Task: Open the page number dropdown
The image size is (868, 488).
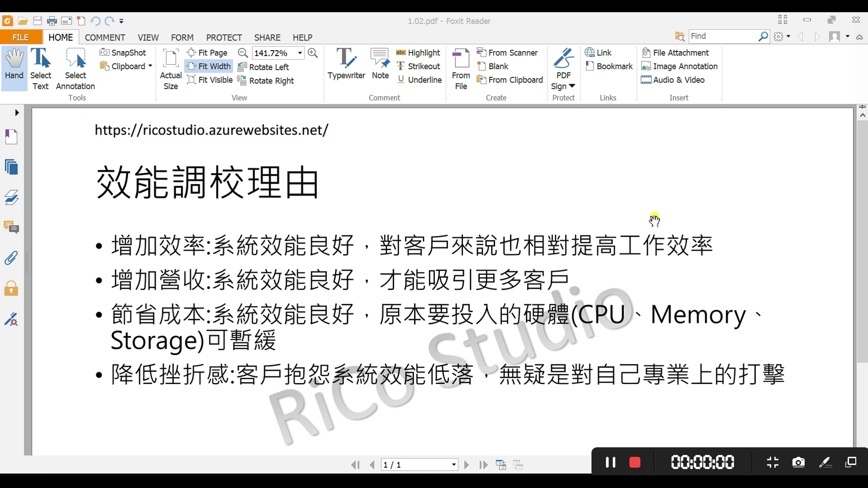Action: (453, 465)
